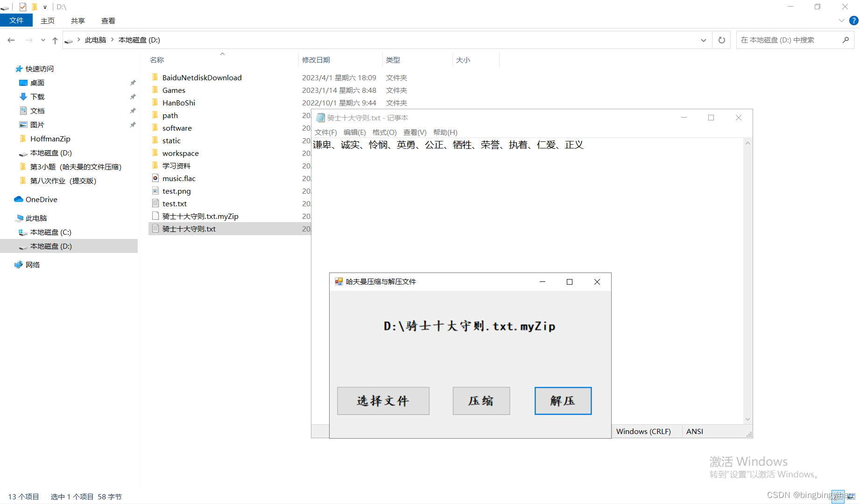
Task: Select the HanBoShi folder icon
Action: click(155, 102)
